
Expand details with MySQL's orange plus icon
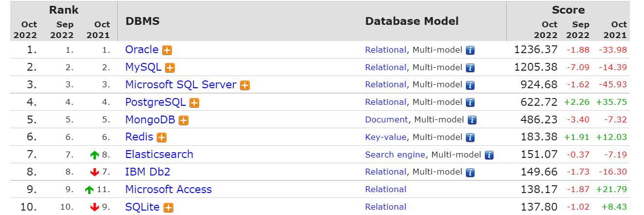click(170, 68)
